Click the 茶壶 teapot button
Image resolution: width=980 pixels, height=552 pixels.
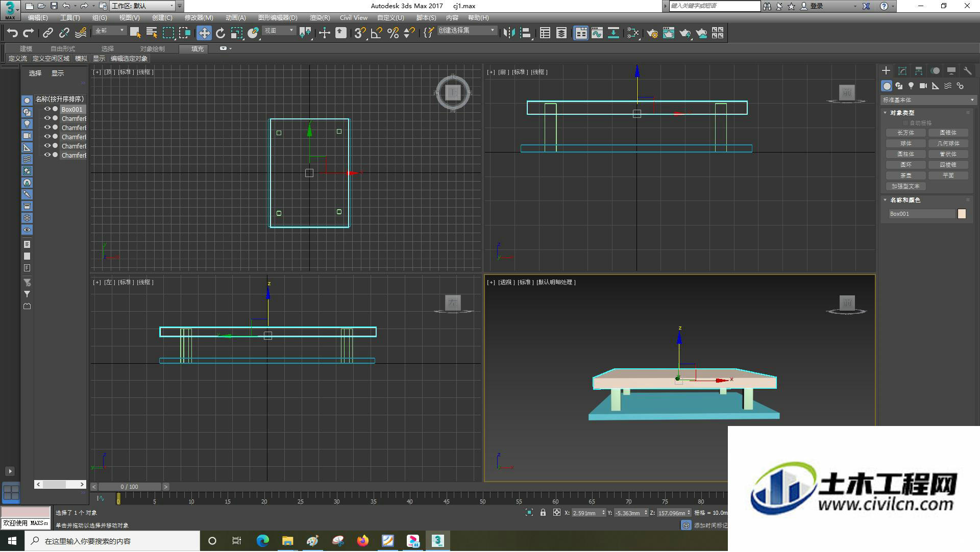point(905,175)
